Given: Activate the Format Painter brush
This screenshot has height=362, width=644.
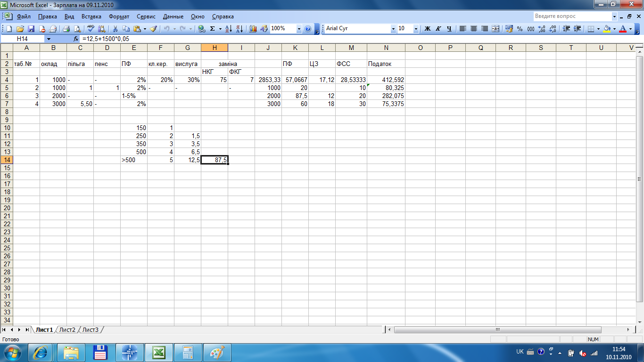Looking at the screenshot, I should click(153, 29).
